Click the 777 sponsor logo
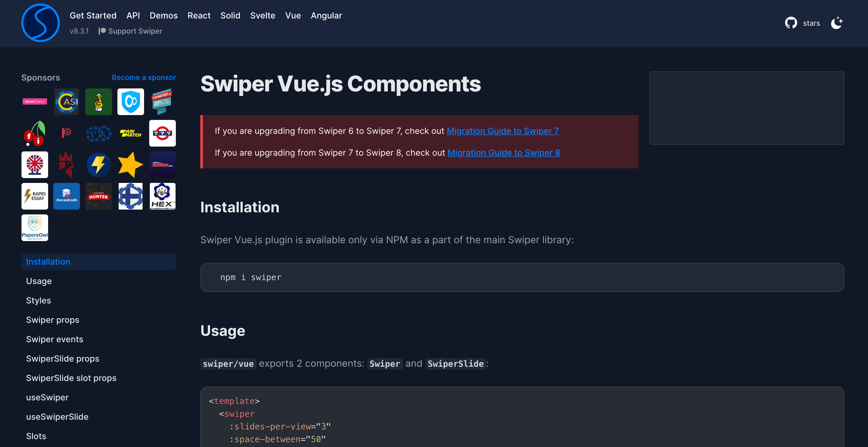The image size is (868, 447). pyautogui.click(x=163, y=133)
